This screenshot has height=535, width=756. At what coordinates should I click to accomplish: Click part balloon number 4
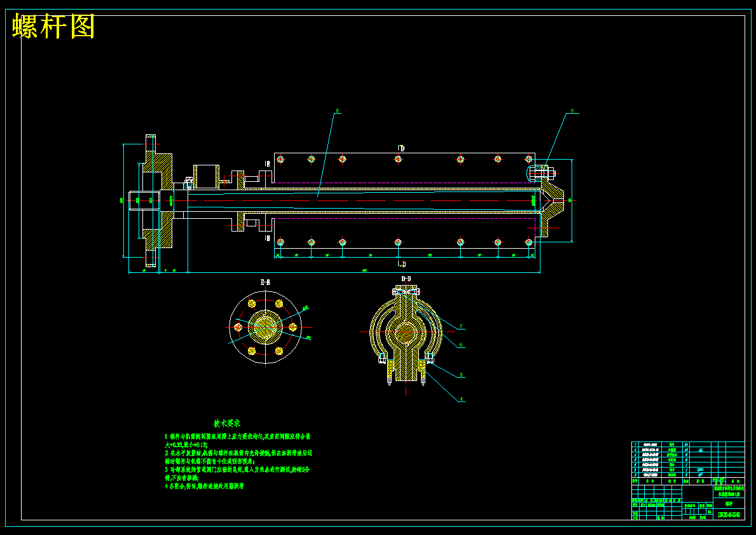click(x=461, y=399)
